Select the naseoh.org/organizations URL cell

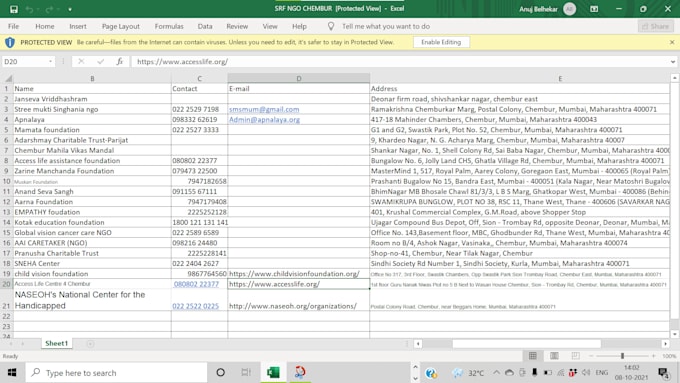(299, 300)
